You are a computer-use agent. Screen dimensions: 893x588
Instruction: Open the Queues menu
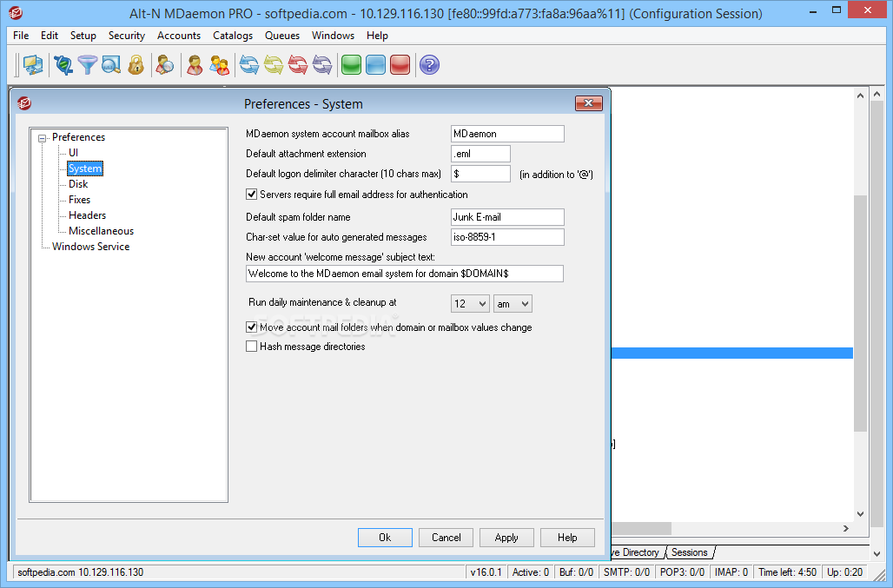pyautogui.click(x=282, y=36)
